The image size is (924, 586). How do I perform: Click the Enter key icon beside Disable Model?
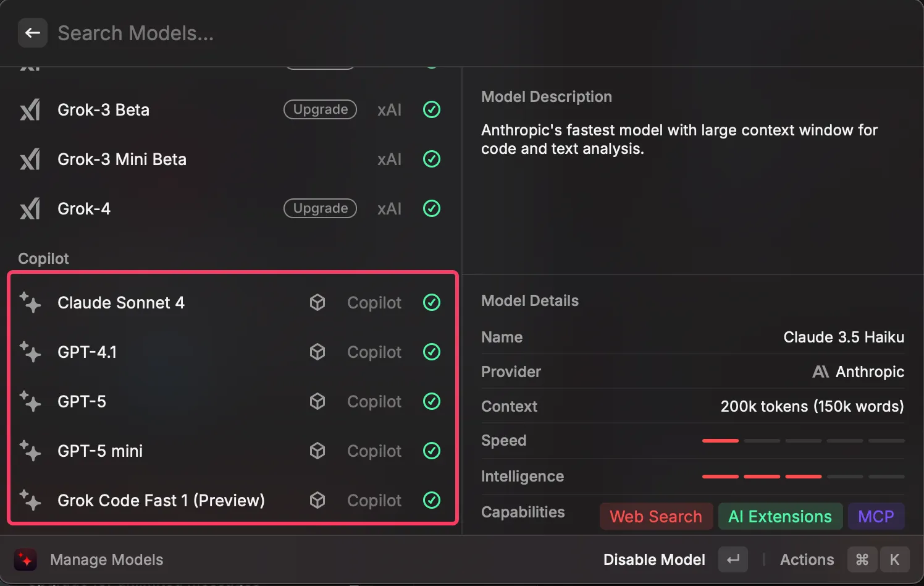tap(733, 559)
